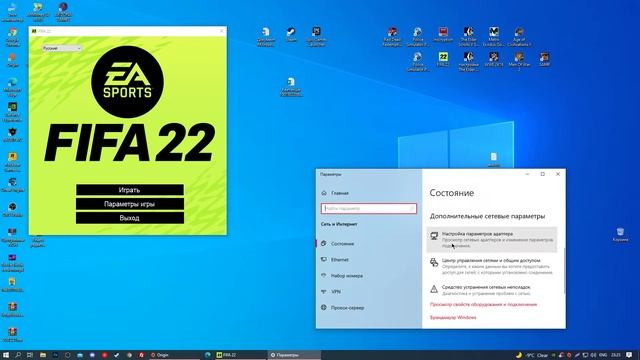Switch to the Параметры taskbar item
The height and width of the screenshot is (360, 640).
294,355
